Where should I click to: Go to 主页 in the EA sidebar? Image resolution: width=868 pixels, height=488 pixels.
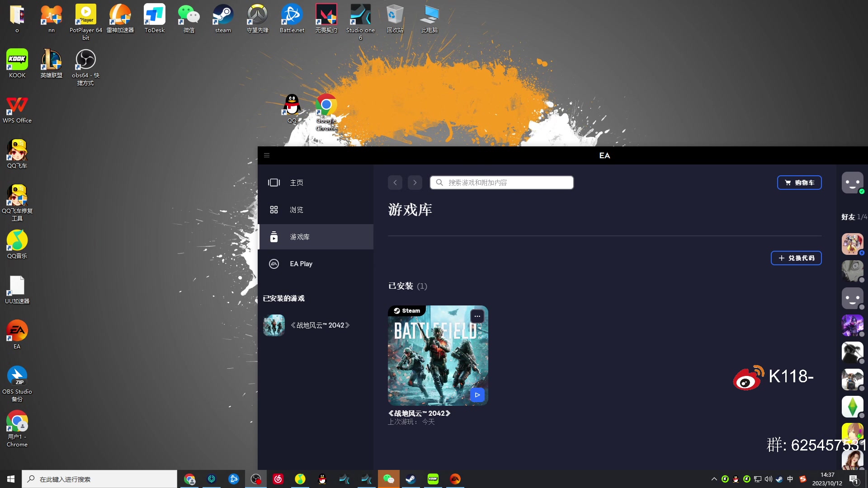coord(316,183)
